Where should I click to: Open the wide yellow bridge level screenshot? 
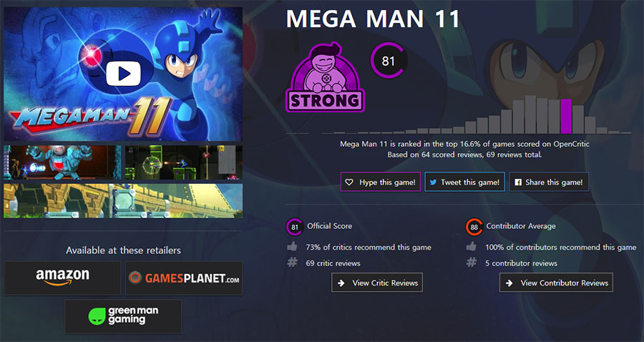click(x=123, y=200)
